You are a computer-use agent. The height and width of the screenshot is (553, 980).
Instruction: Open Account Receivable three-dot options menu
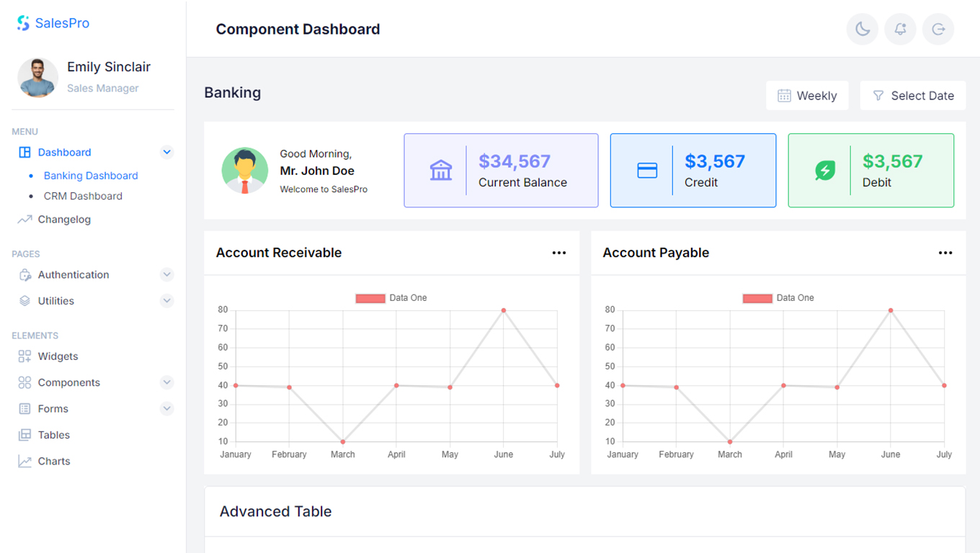click(x=559, y=253)
